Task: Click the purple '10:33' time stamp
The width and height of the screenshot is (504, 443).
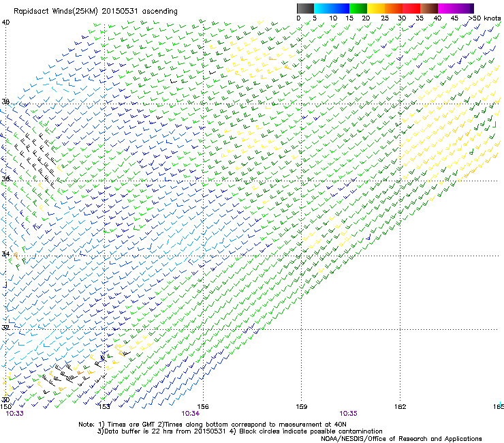Action: pyautogui.click(x=15, y=414)
